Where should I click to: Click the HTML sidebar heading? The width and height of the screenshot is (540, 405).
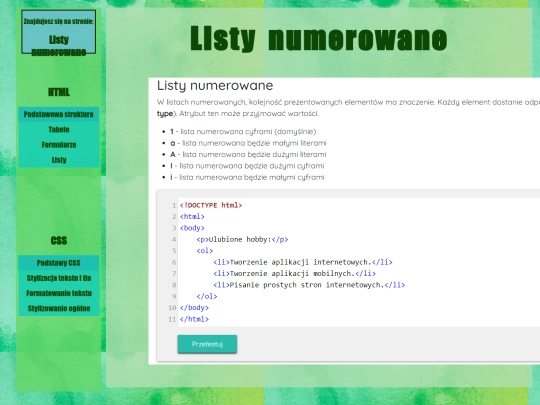tap(59, 92)
